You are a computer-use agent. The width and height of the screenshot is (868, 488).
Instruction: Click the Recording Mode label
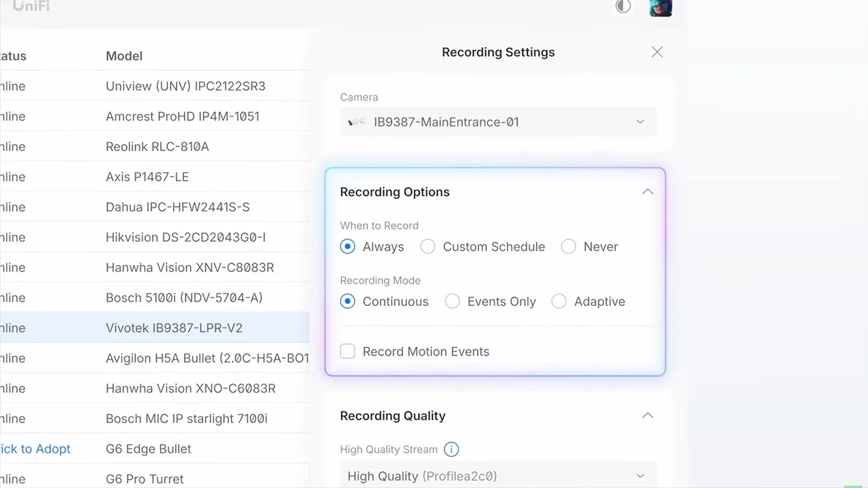tap(380, 281)
